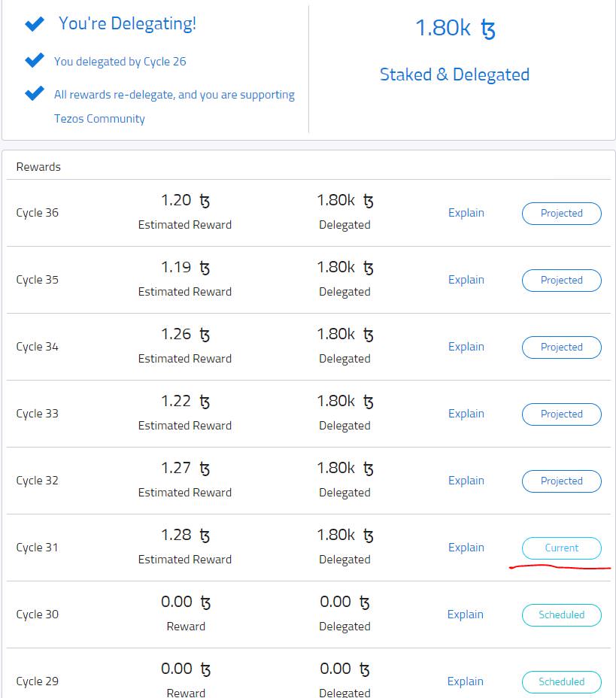The width and height of the screenshot is (616, 698).
Task: Click the Projected badge for Cycle 34
Action: coord(562,347)
